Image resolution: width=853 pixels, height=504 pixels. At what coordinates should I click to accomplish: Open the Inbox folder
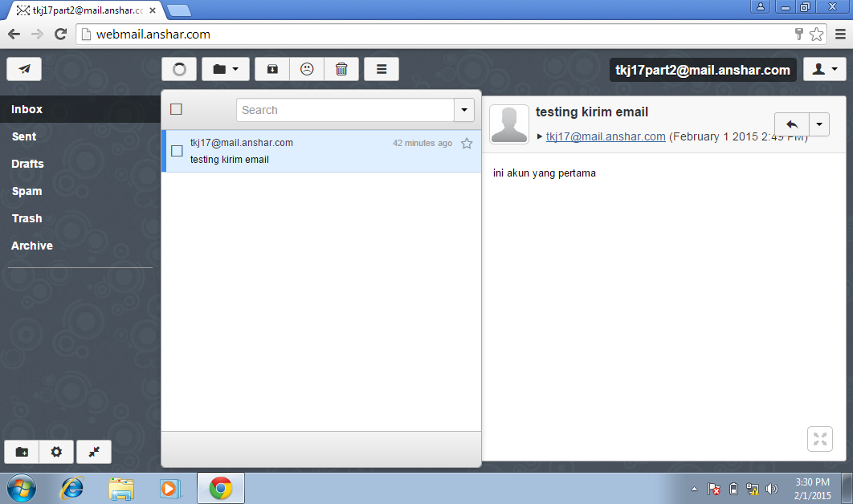click(x=80, y=109)
